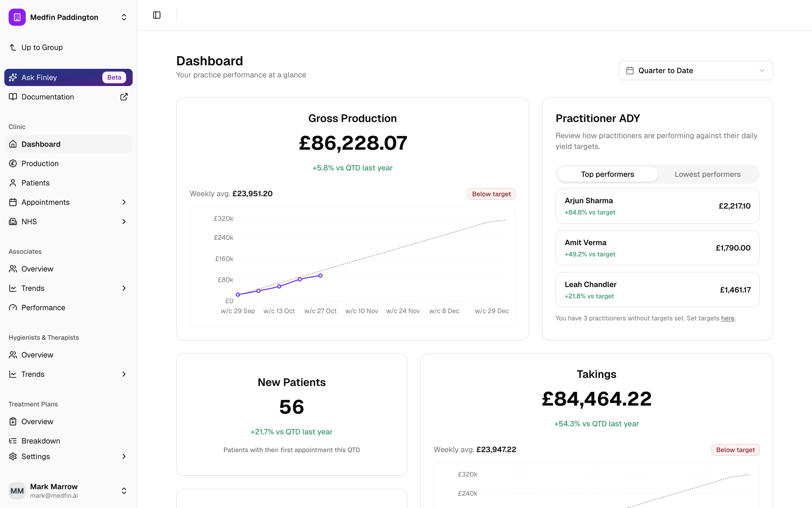Click the Medfin Paddington purple building logo
This screenshot has height=508, width=812.
(x=17, y=17)
